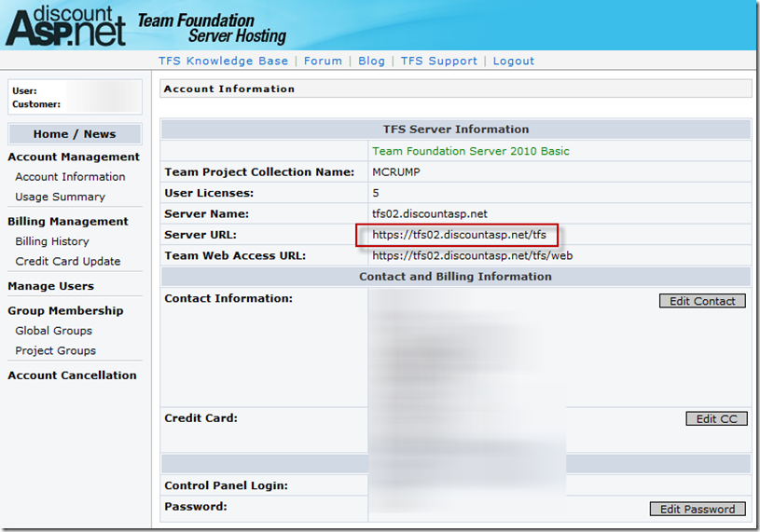Open Global Groups
Viewport: 760px width, 532px height.
pos(53,331)
